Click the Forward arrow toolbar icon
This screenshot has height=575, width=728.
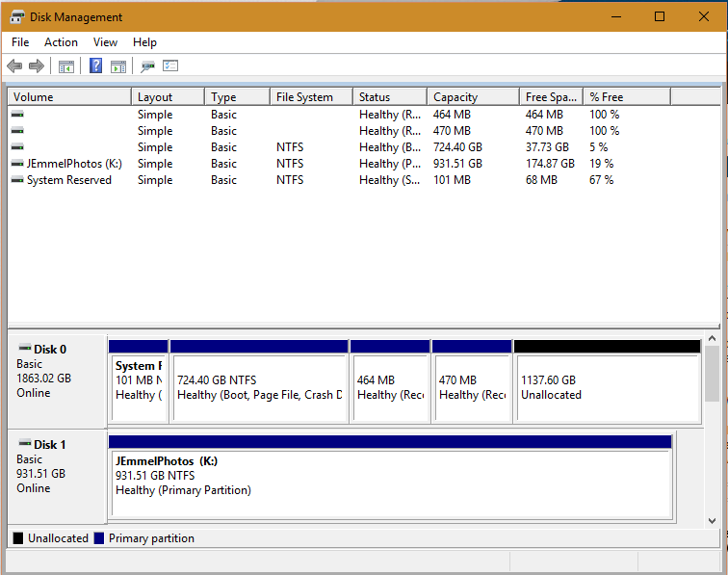[x=37, y=65]
